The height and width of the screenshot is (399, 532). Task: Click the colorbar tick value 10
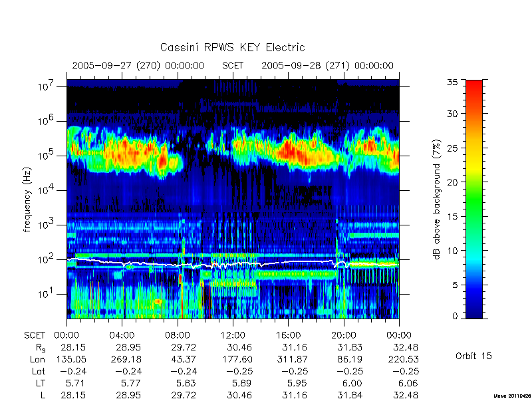click(x=452, y=251)
